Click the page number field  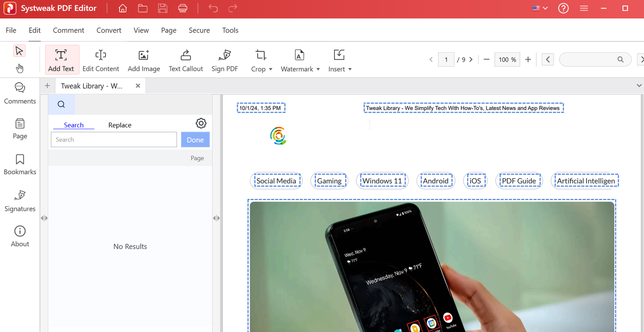(x=446, y=60)
